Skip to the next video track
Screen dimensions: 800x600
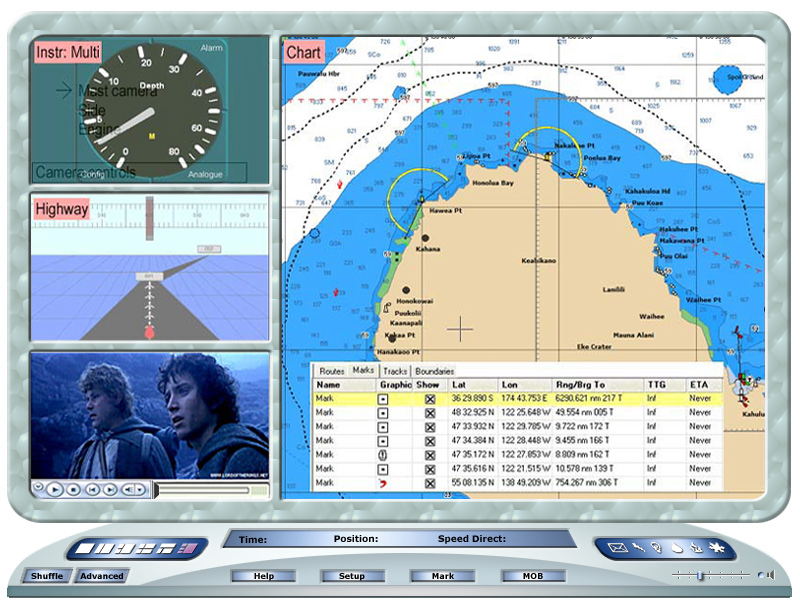(x=109, y=490)
